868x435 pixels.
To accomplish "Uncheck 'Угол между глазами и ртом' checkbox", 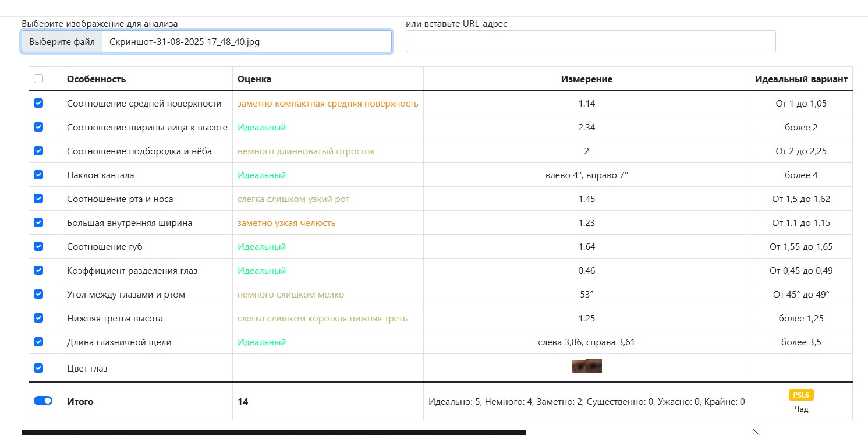I will (38, 294).
